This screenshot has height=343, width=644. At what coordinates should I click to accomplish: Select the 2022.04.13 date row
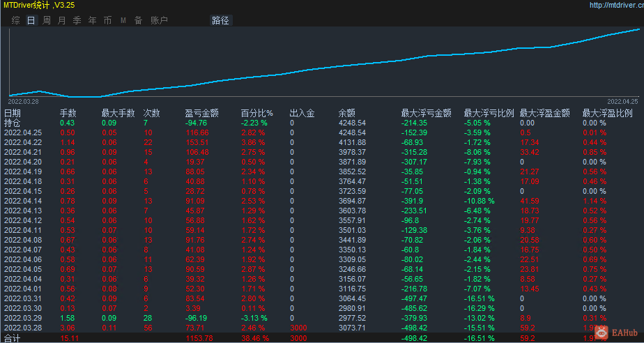tap(22, 211)
